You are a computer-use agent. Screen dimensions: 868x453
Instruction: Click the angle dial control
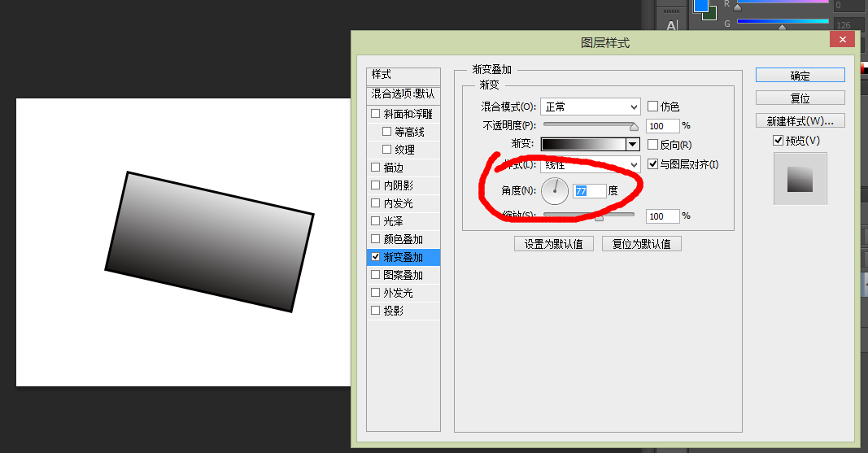tap(555, 191)
